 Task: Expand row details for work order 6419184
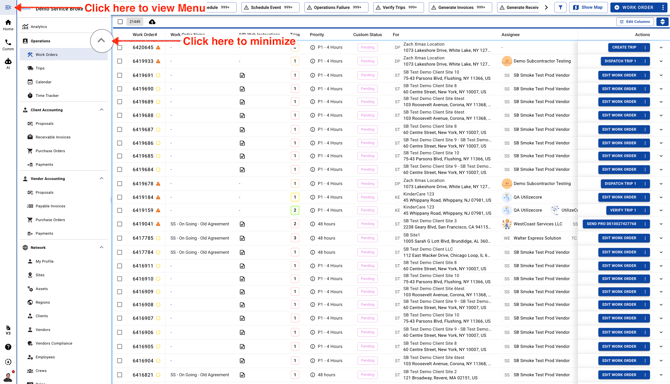(x=661, y=197)
